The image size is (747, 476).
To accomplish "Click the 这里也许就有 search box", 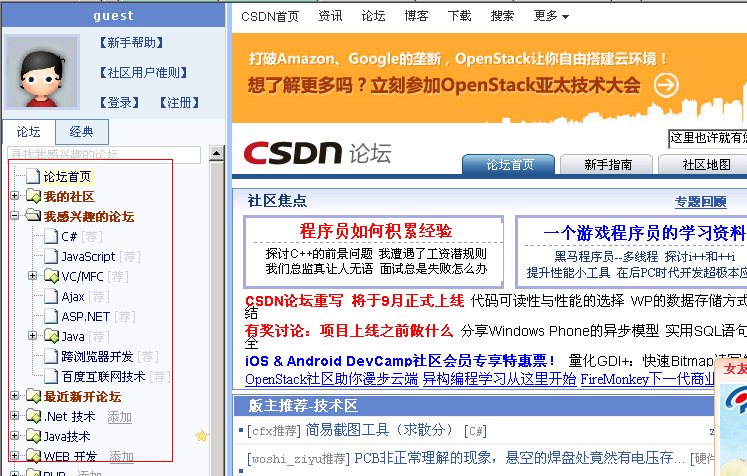I will [x=707, y=138].
